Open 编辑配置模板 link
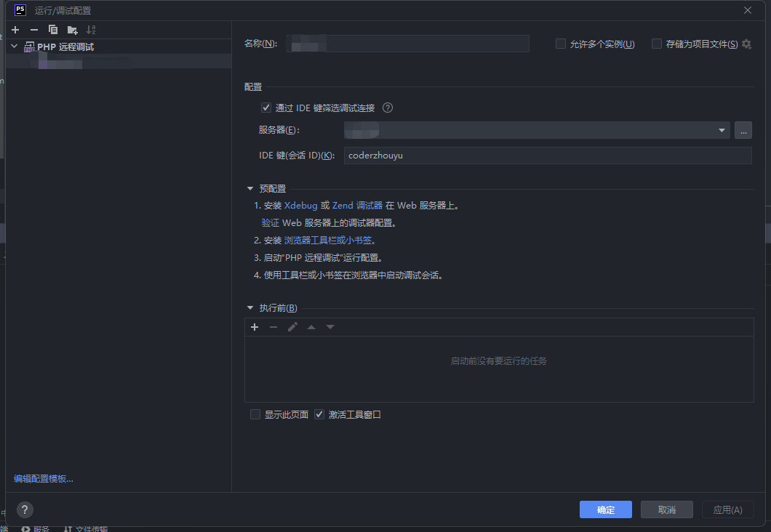771x532 pixels. click(43, 478)
